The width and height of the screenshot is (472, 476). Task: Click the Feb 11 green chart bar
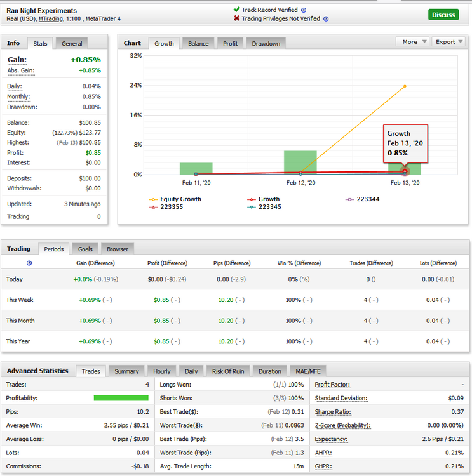point(196,168)
